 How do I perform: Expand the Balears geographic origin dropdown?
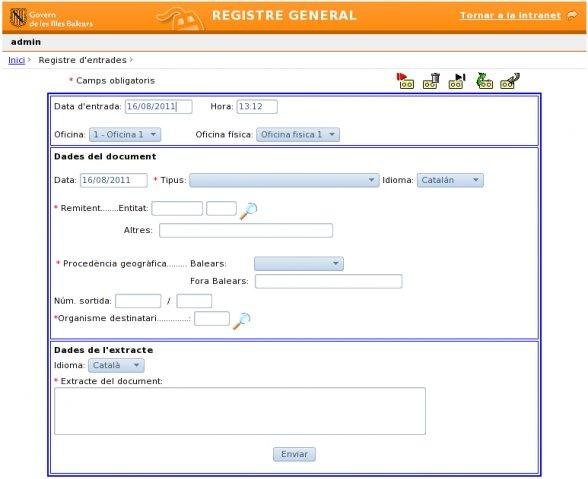coord(298,264)
